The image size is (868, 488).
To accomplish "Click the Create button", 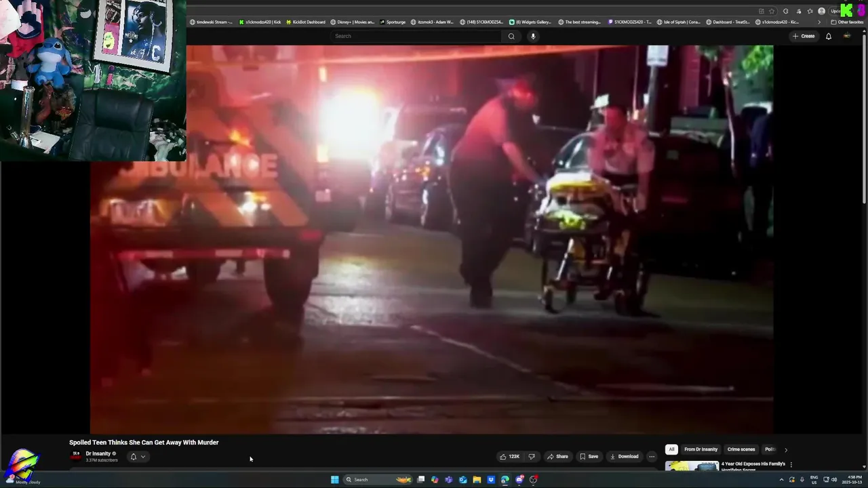I will [x=804, y=36].
